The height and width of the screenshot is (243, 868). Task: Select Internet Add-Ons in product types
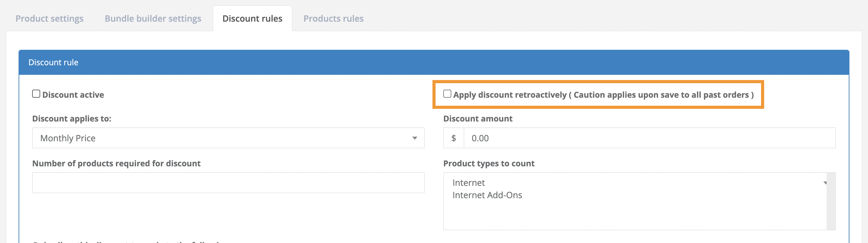487,195
